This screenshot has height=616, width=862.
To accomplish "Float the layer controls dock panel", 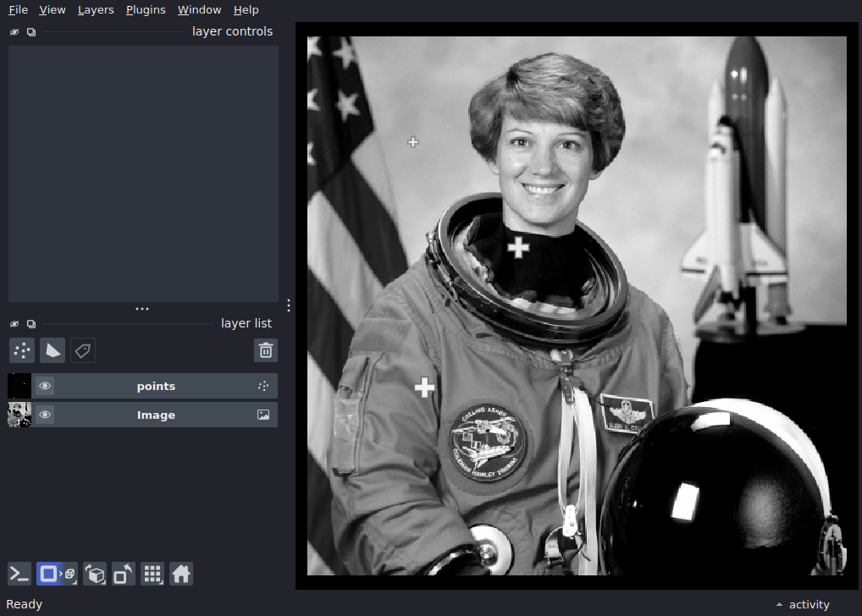I will tap(31, 32).
